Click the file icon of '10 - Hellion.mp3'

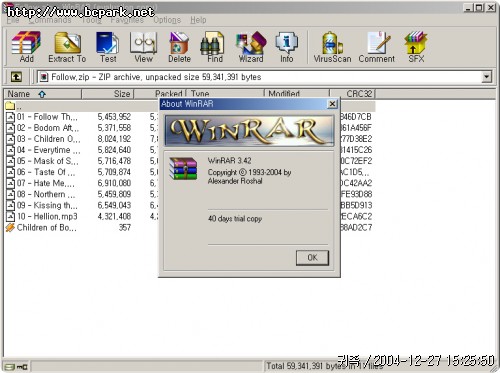click(10, 217)
